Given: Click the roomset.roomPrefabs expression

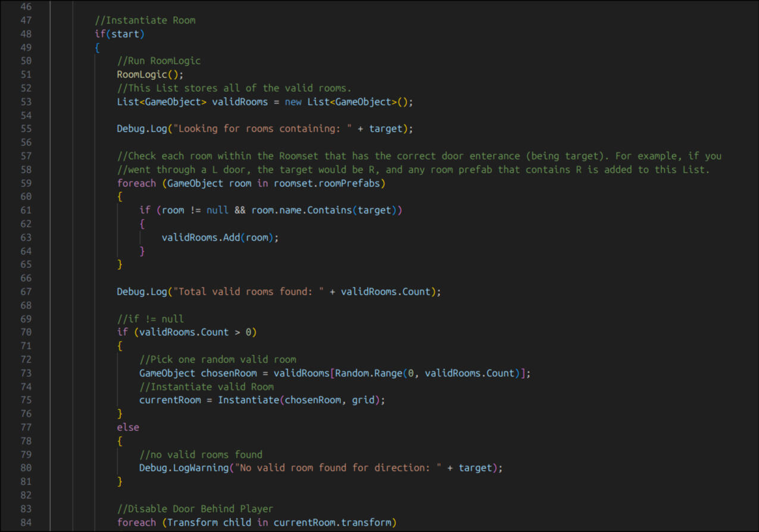Looking at the screenshot, I should click(x=329, y=183).
